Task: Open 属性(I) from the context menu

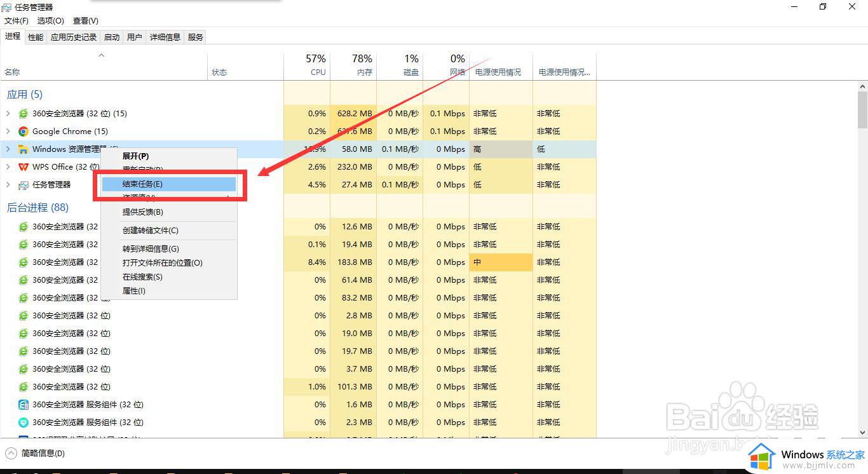Action: pyautogui.click(x=170, y=291)
